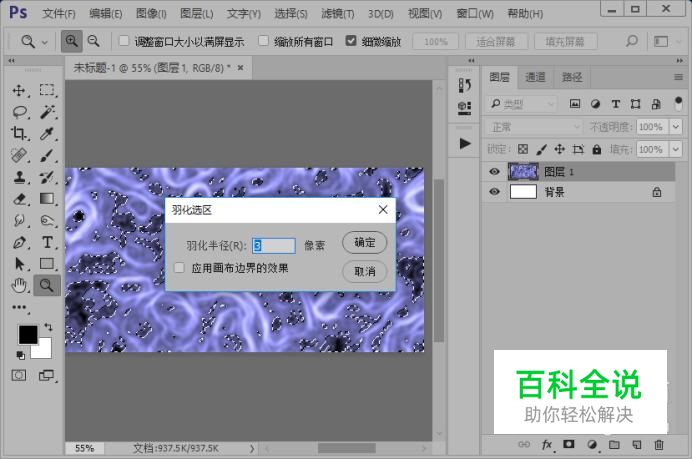
Task: Open the Layers panel flyout menu
Action: point(678,77)
